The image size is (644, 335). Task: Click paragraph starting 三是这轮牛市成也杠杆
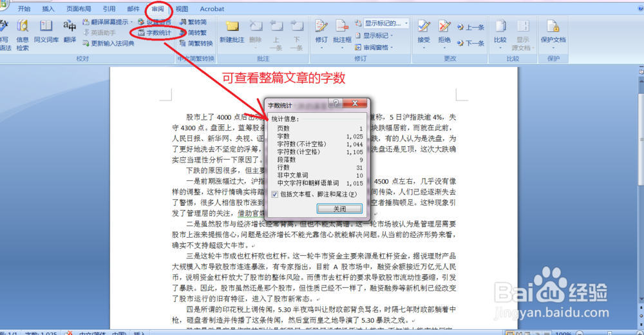pyautogui.click(x=314, y=278)
